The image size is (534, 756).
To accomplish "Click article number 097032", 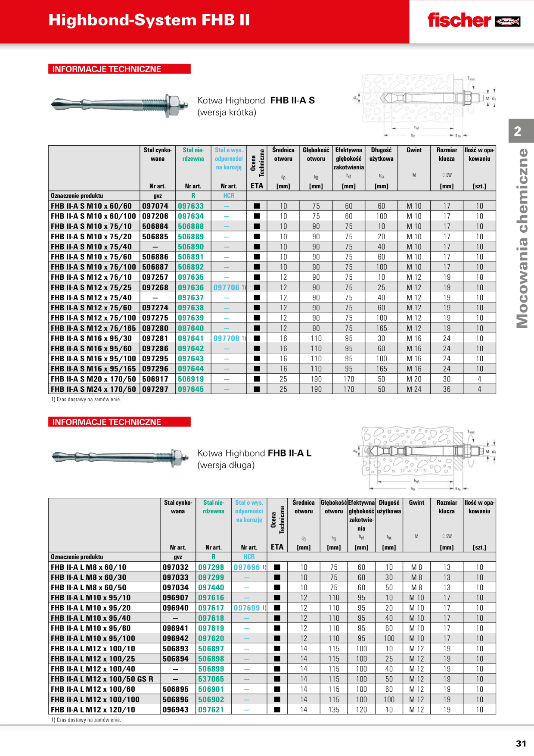I will [176, 567].
